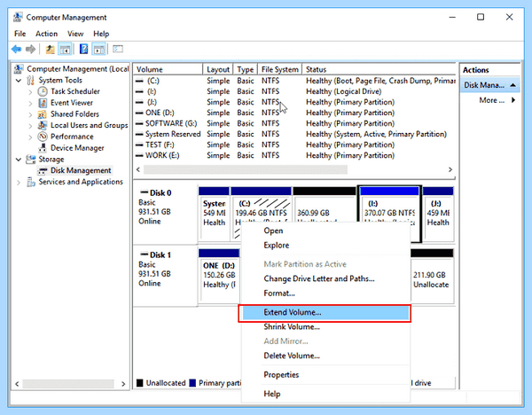Choose Extend Volume... from context menu
Viewport: 532px width, 415px height.
pyautogui.click(x=325, y=312)
